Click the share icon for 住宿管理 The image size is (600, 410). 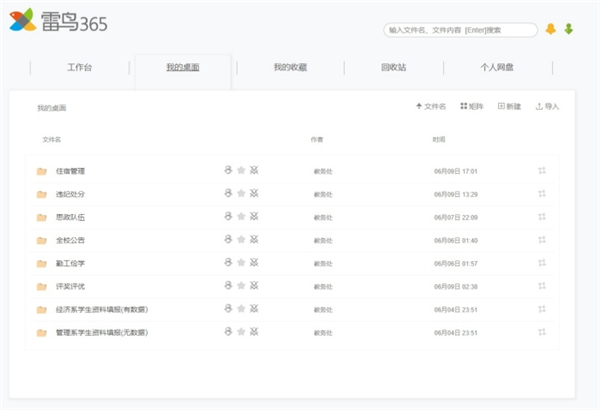click(x=228, y=170)
